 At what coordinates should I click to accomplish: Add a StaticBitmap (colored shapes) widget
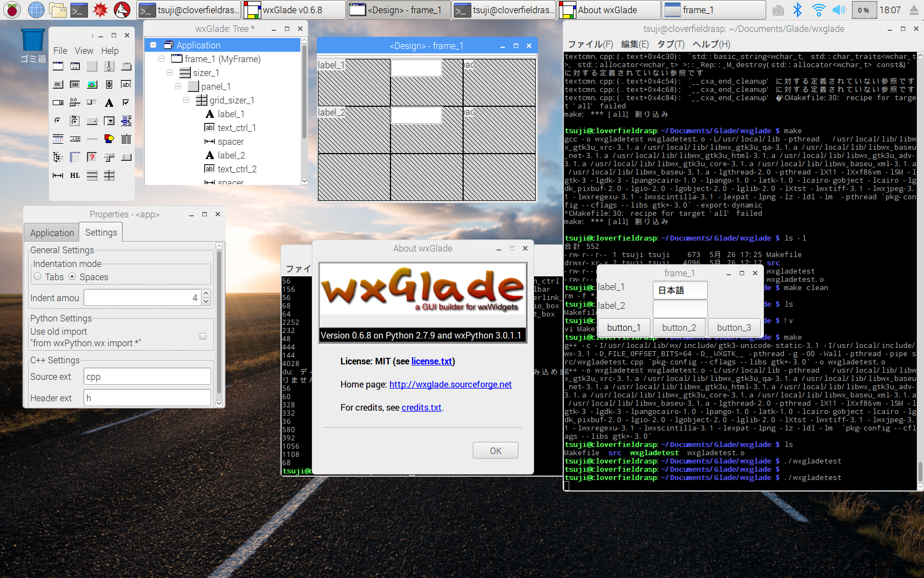[x=109, y=139]
